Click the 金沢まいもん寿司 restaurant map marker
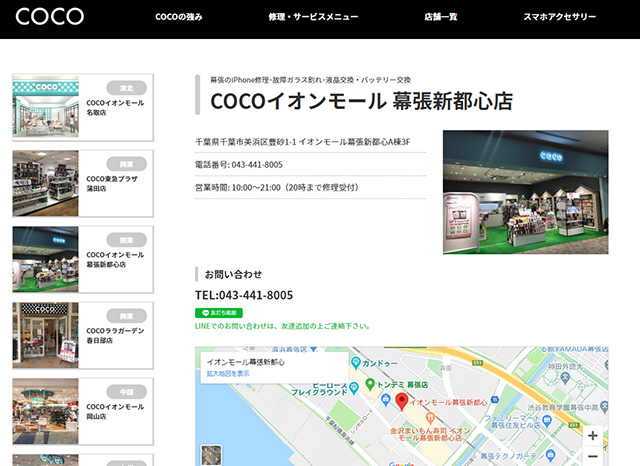Viewport: 640px width, 466px height. (429, 418)
